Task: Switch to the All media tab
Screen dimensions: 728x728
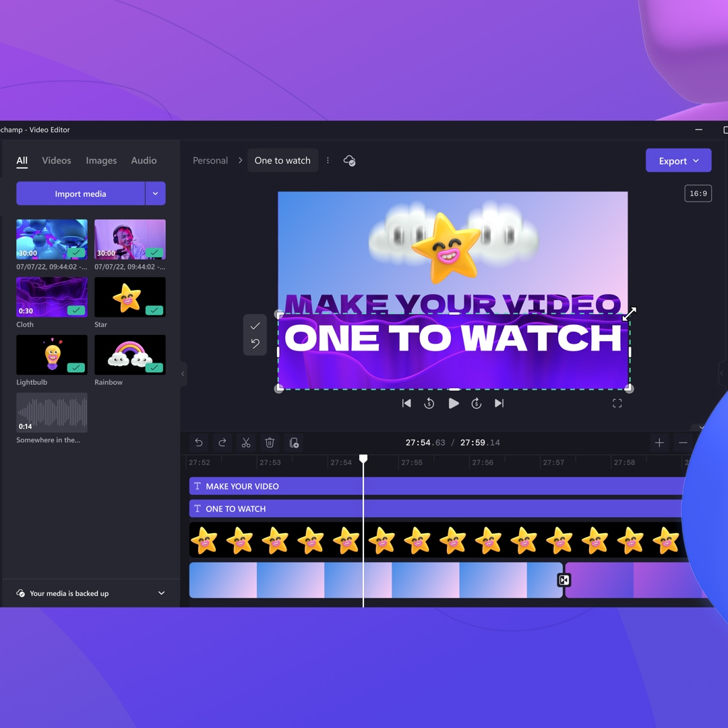Action: click(22, 160)
